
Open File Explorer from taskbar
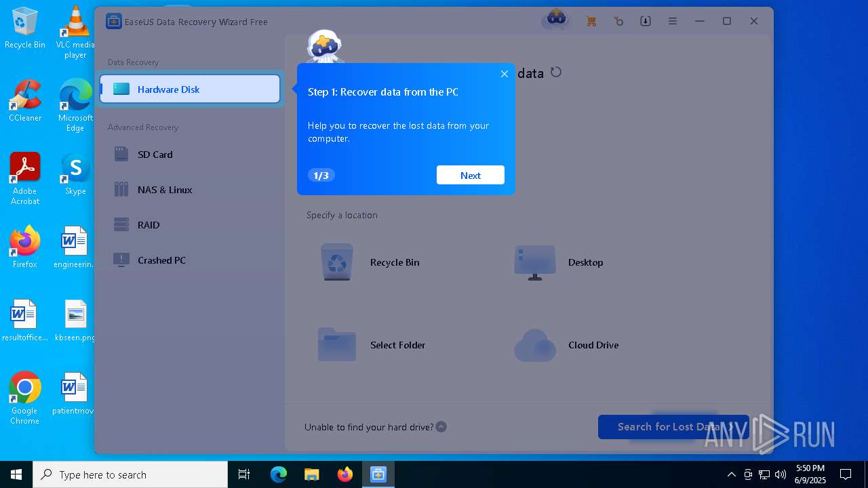pyautogui.click(x=311, y=474)
